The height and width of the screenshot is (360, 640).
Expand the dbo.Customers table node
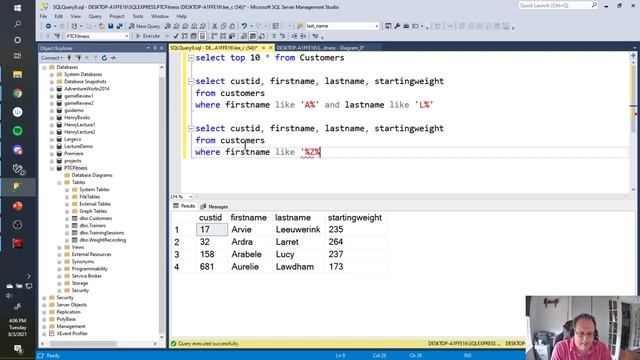pyautogui.click(x=67, y=218)
